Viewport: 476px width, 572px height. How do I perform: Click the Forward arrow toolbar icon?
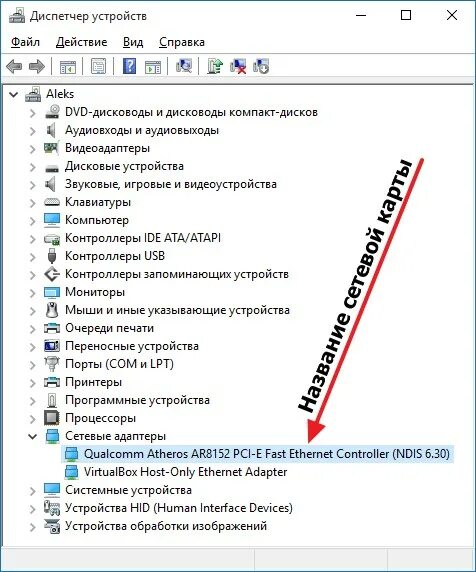pos(36,66)
